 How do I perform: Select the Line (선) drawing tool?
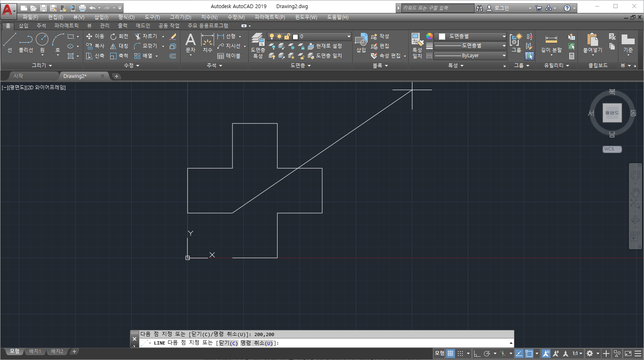tap(9, 43)
